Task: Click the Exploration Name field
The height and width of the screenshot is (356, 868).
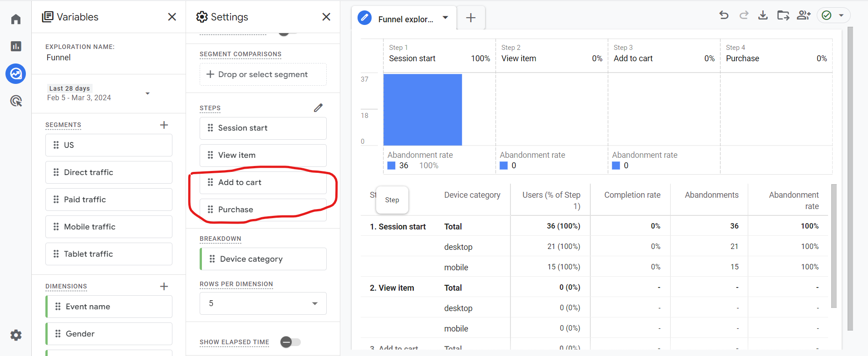Action: click(59, 58)
